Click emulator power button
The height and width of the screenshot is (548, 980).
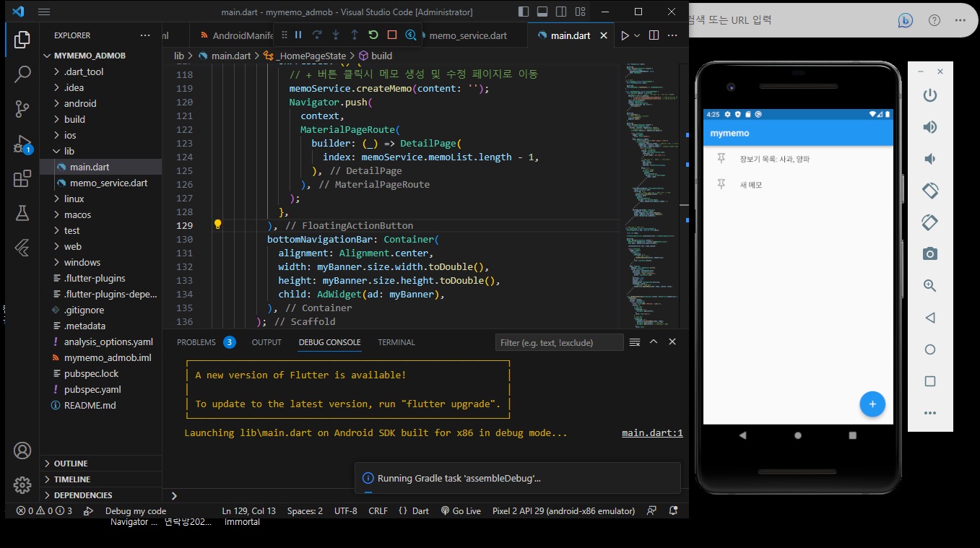[930, 95]
